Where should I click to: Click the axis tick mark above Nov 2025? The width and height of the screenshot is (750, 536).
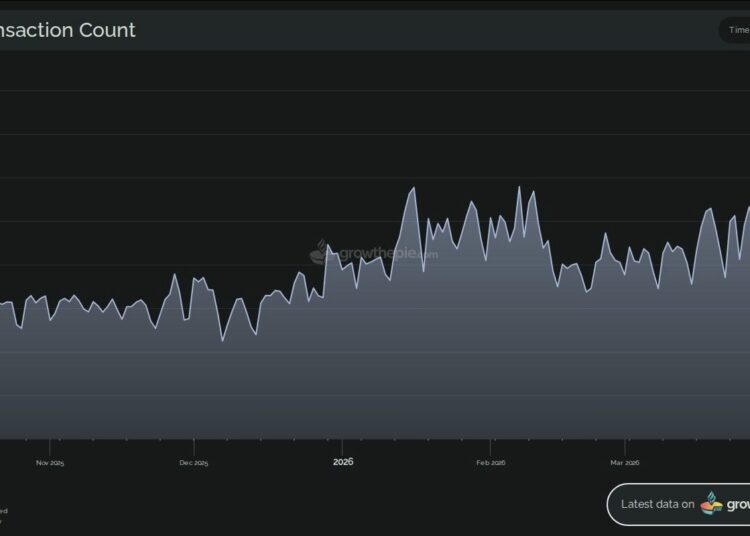tap(50, 444)
